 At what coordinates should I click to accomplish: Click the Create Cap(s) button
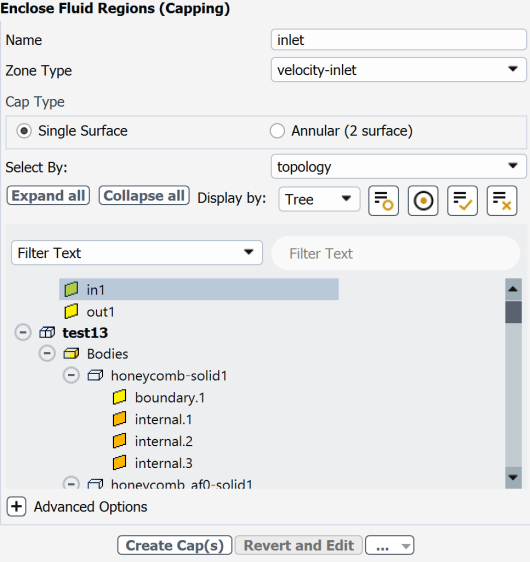click(175, 546)
